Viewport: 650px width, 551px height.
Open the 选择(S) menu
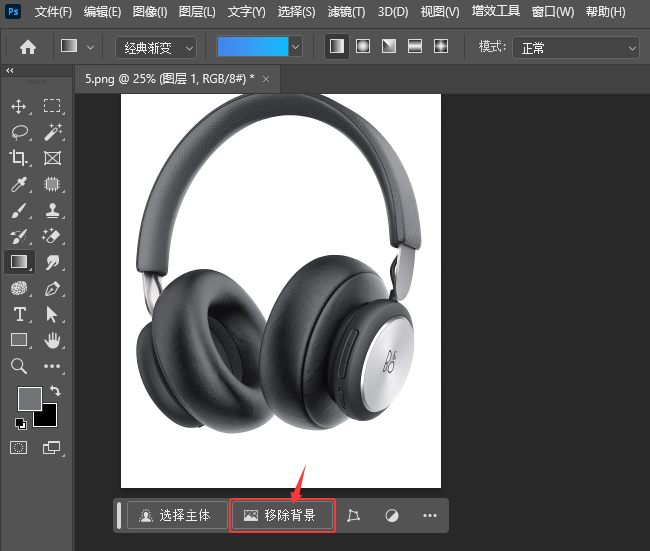pos(296,12)
